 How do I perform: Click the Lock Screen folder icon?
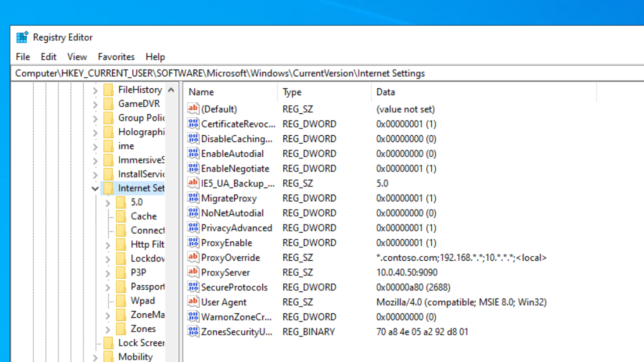(108, 343)
